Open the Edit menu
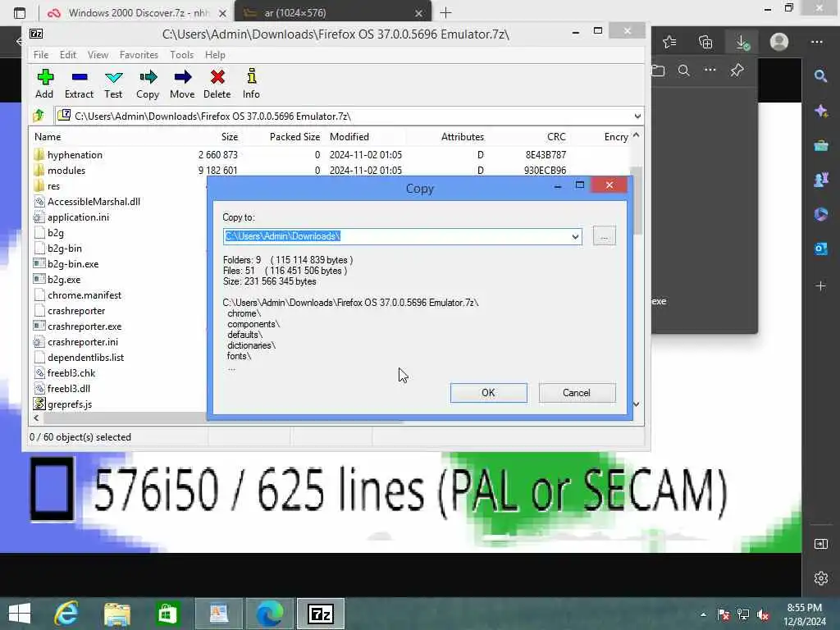Image resolution: width=840 pixels, height=630 pixels. tap(68, 55)
